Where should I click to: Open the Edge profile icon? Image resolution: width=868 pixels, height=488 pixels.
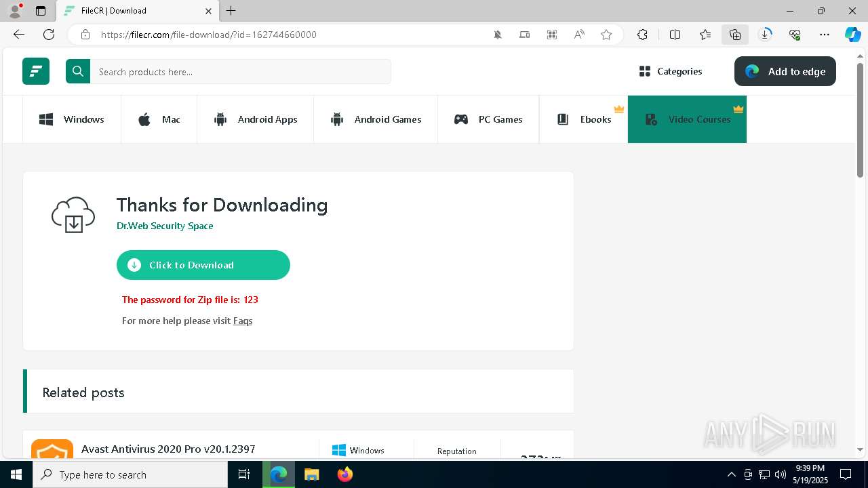tap(14, 11)
